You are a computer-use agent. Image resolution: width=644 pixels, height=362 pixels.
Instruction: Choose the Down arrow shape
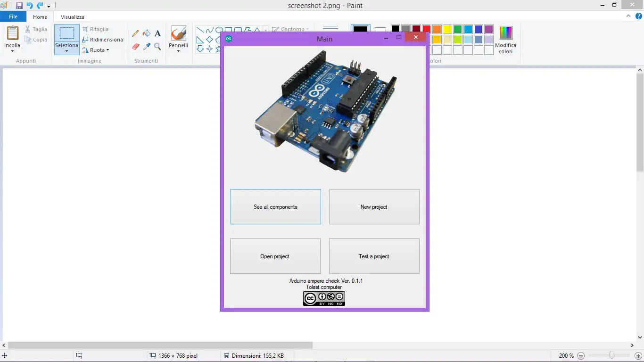pyautogui.click(x=200, y=49)
